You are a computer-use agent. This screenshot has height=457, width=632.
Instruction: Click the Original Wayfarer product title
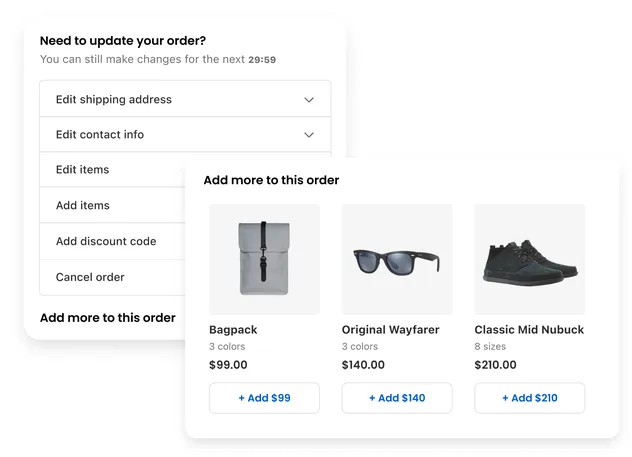point(391,330)
